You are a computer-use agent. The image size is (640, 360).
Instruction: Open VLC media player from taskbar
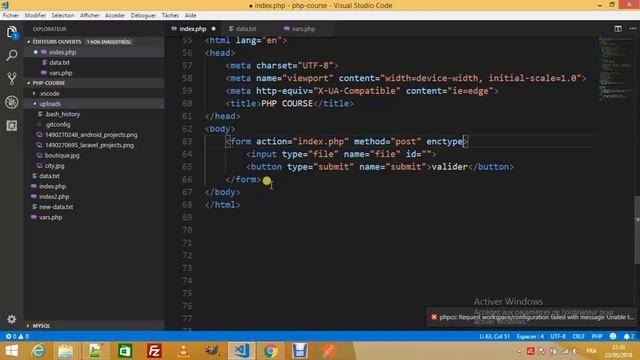point(183,351)
